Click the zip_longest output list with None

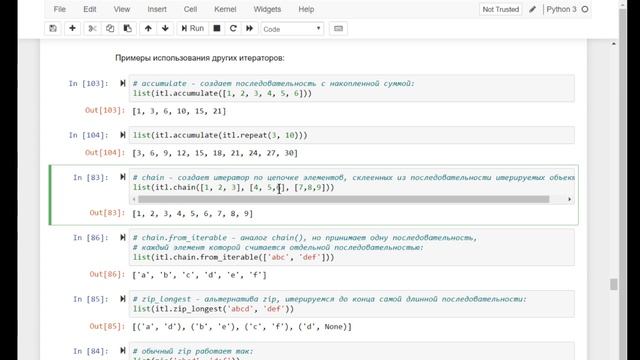[242, 327]
